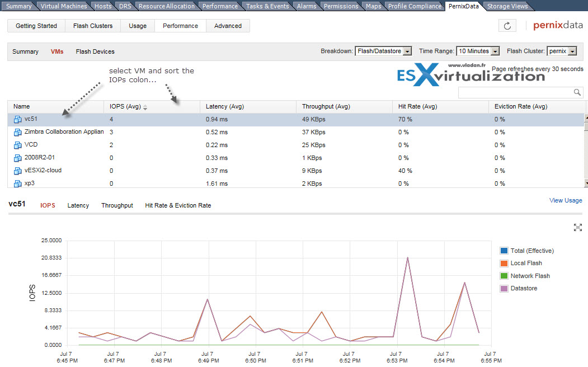Switch to the Summary top tab
This screenshot has width=588, height=367.
tap(19, 6)
